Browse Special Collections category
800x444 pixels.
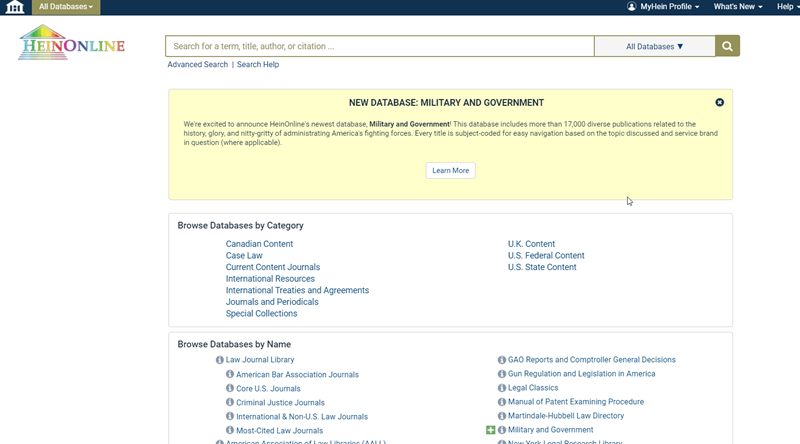point(261,313)
